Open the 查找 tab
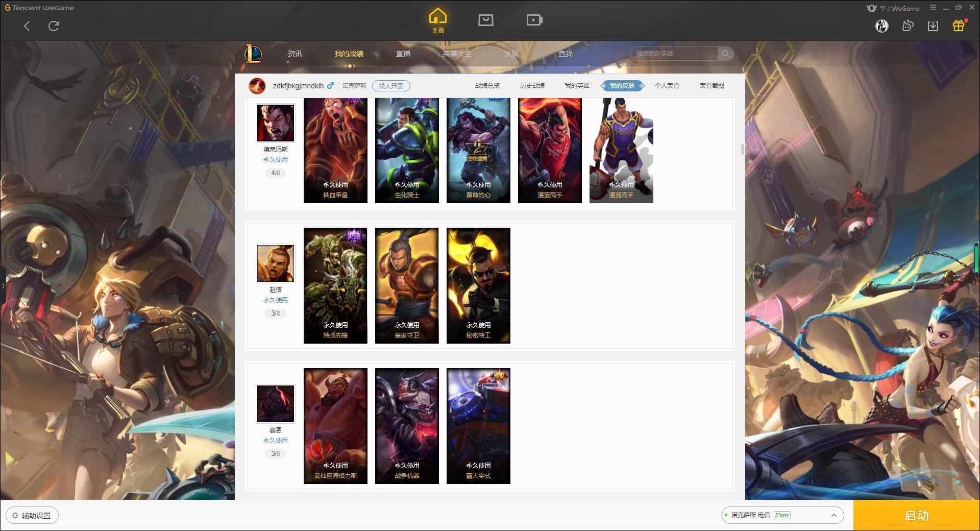This screenshot has height=531, width=980. coord(565,54)
